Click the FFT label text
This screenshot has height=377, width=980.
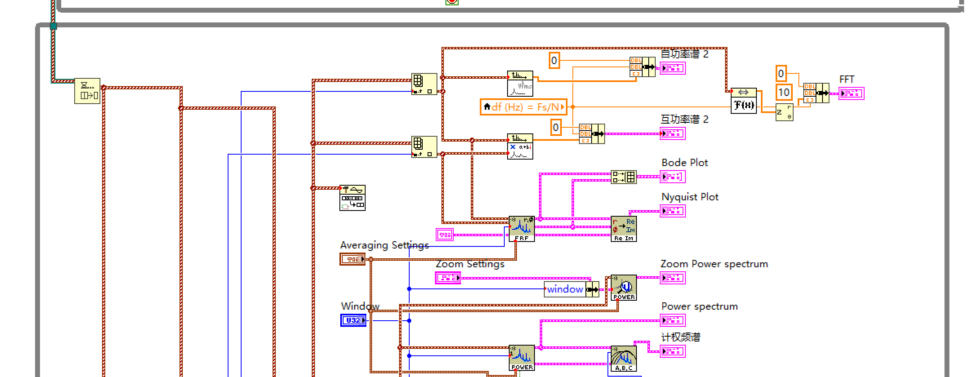click(847, 79)
